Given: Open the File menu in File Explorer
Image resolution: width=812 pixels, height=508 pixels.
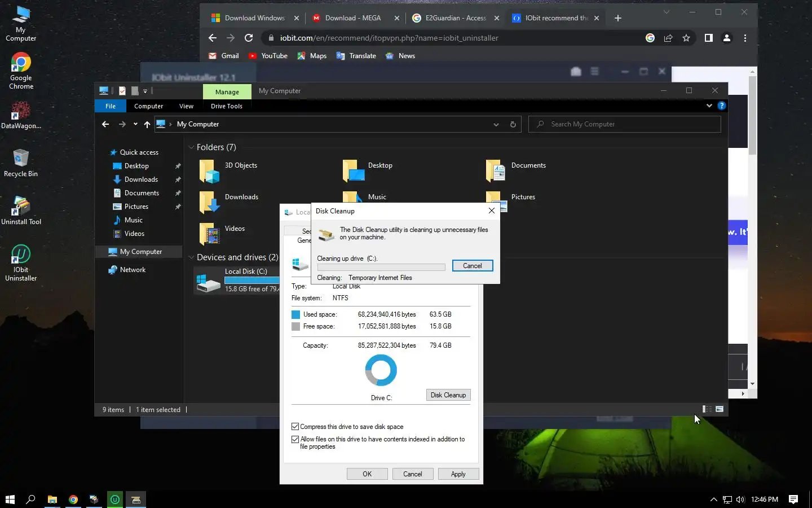Looking at the screenshot, I should pos(111,106).
